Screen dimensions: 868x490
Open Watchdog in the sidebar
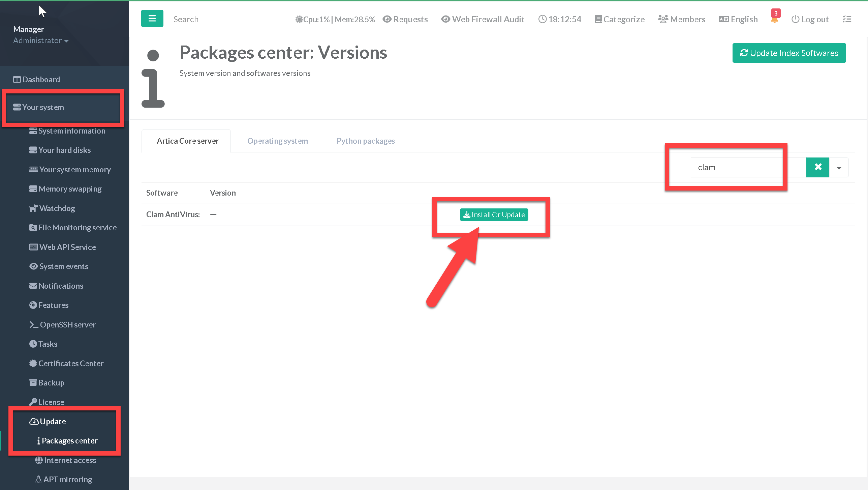[57, 208]
